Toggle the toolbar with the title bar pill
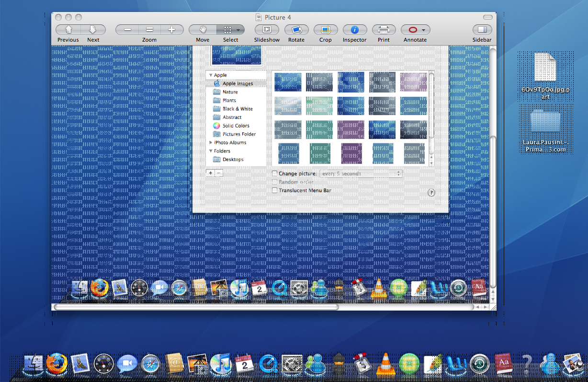Screen dimensions: 588x382 pyautogui.click(x=487, y=17)
